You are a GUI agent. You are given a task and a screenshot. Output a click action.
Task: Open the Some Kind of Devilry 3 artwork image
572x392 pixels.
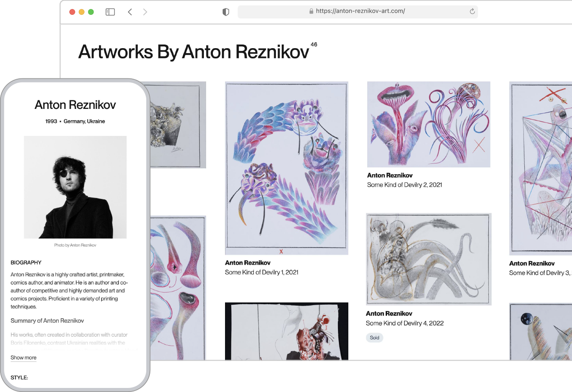pyautogui.click(x=540, y=168)
